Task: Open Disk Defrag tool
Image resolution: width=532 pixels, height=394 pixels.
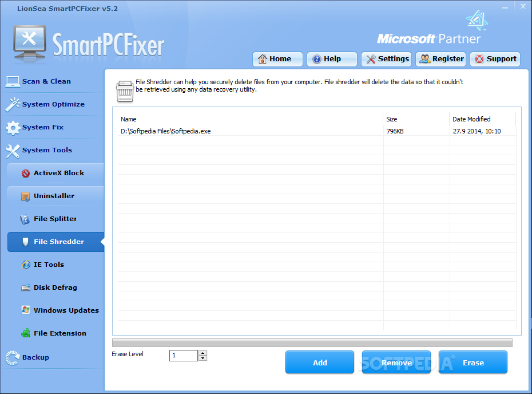Action: tap(55, 287)
